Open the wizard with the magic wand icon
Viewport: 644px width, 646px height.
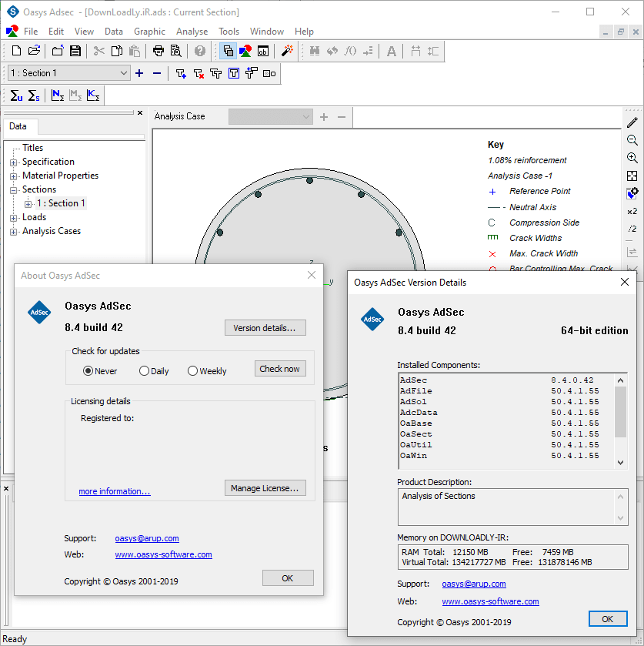(285, 51)
